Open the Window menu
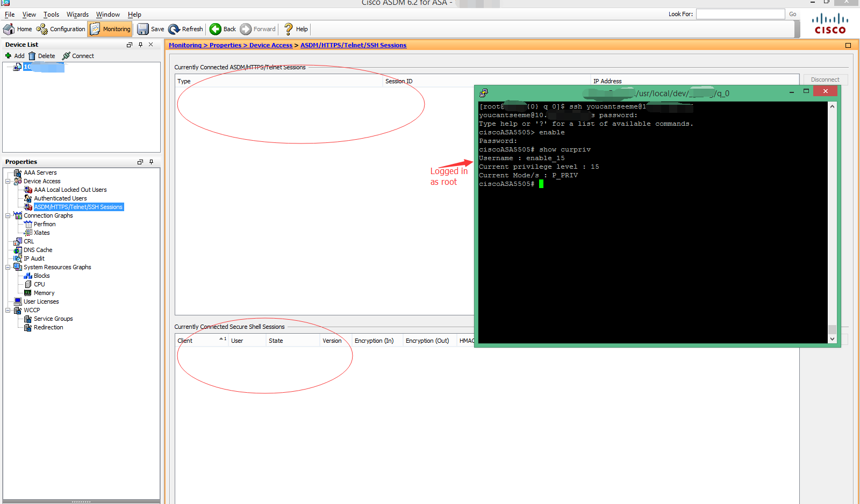This screenshot has height=504, width=860. (107, 15)
